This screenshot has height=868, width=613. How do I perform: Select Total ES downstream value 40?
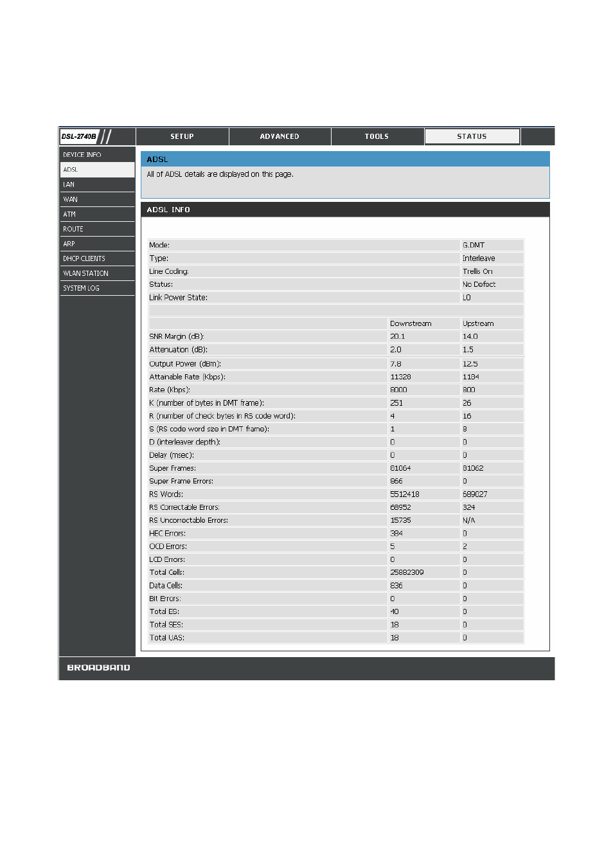[x=395, y=611]
